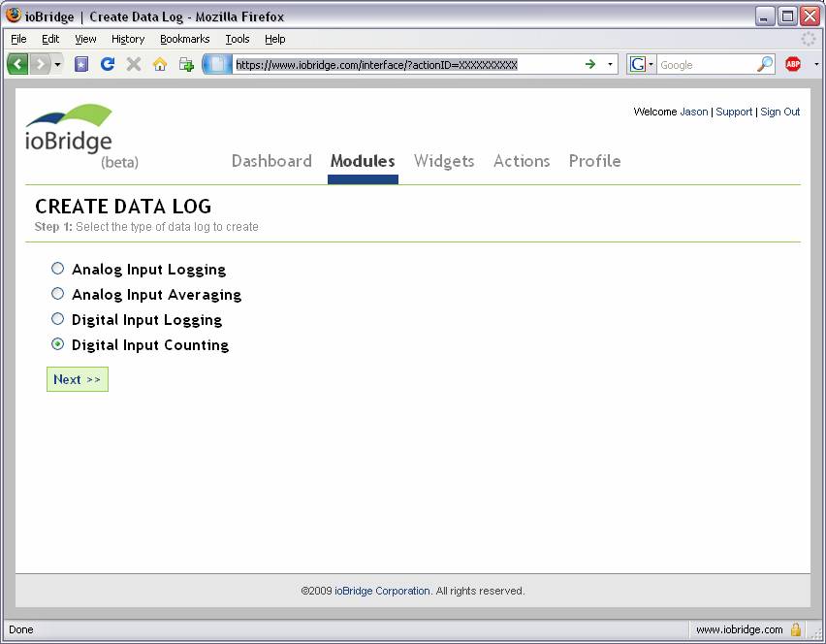826x644 pixels.
Task: Open the View menu
Action: pos(85,39)
